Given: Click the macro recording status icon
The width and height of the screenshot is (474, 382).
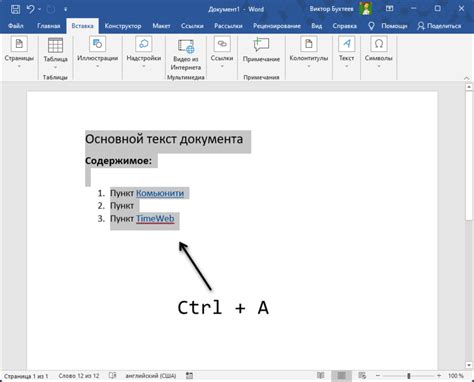Looking at the screenshot, I should pyautogui.click(x=189, y=376).
